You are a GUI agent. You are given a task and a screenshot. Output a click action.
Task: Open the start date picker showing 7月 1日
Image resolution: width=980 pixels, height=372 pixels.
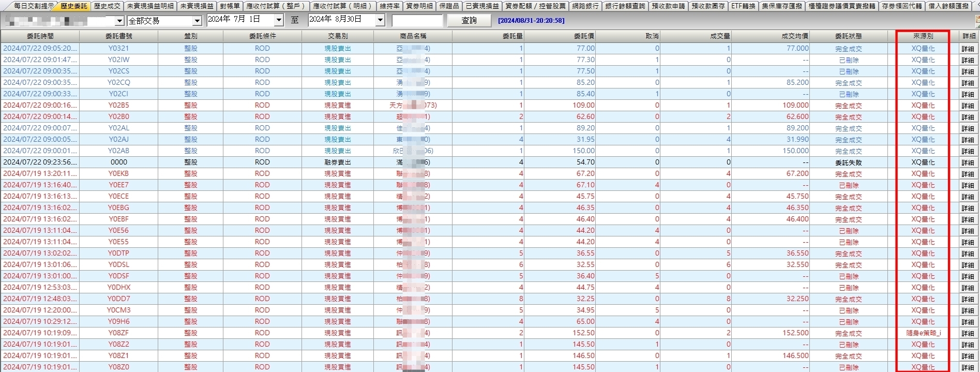[x=279, y=20]
